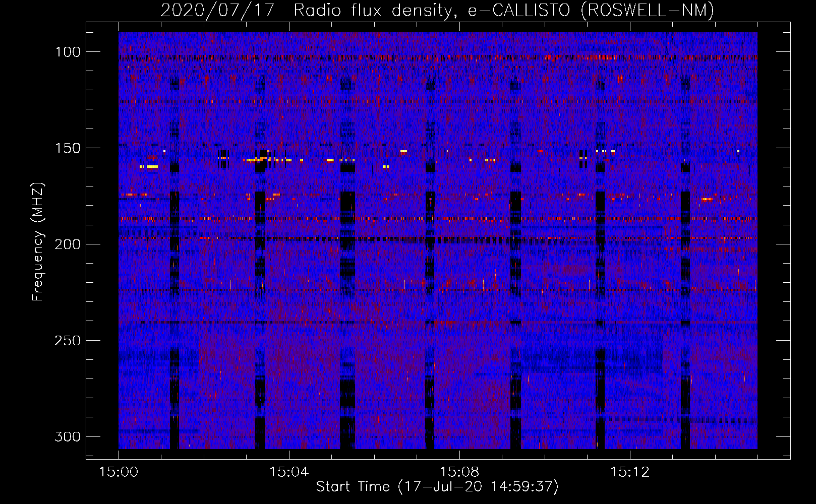Click the '15:08' time tick label
This screenshot has height=504, width=816.
coord(459,472)
